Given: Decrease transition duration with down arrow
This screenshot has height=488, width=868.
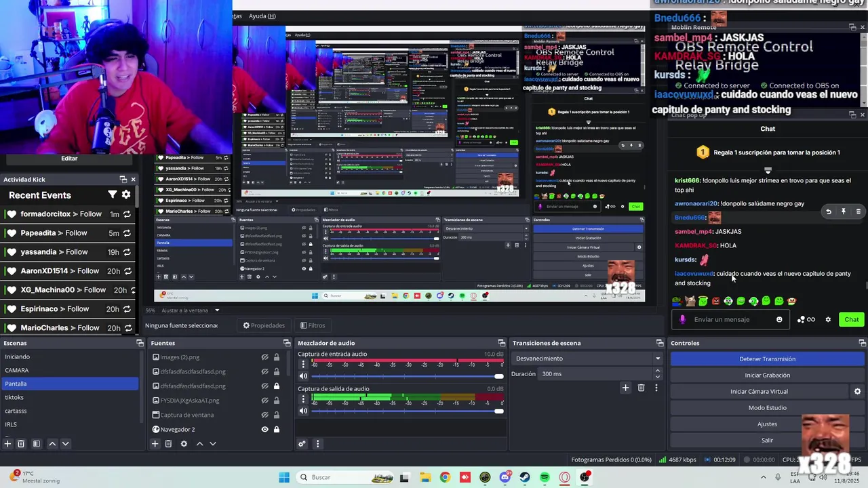Looking at the screenshot, I should point(657,377).
